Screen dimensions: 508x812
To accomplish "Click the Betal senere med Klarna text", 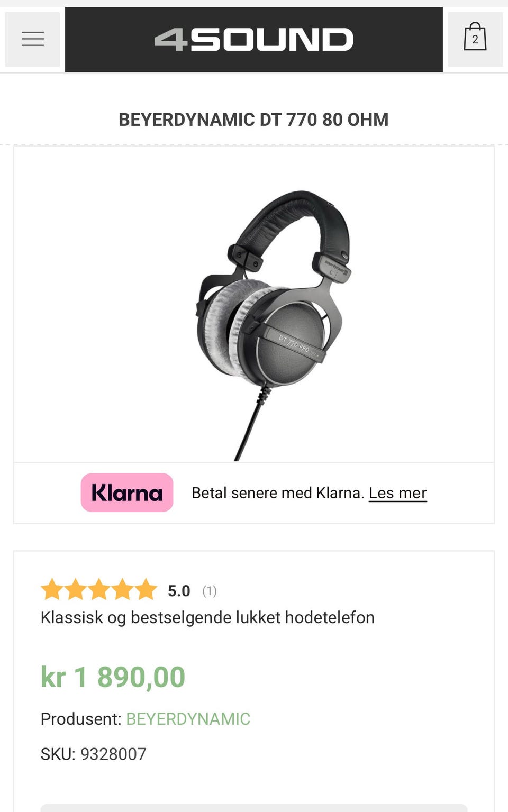I will click(278, 493).
